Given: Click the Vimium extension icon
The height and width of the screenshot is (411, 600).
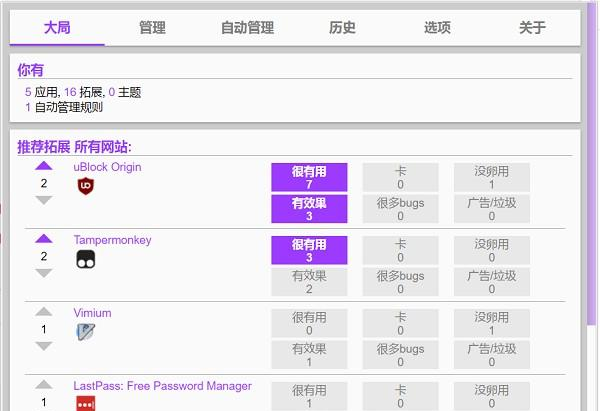Looking at the screenshot, I should point(85,332).
